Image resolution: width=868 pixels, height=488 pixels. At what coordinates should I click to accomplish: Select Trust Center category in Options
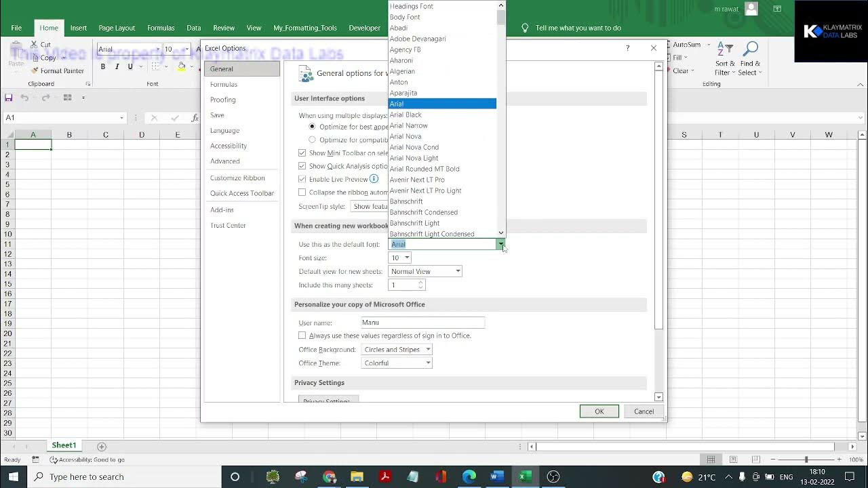[x=241, y=225]
